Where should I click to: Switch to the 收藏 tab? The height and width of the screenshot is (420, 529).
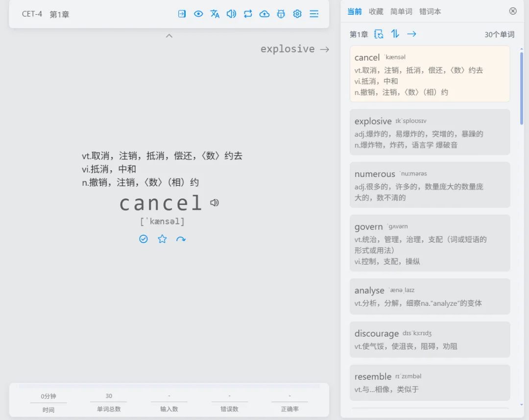376,11
